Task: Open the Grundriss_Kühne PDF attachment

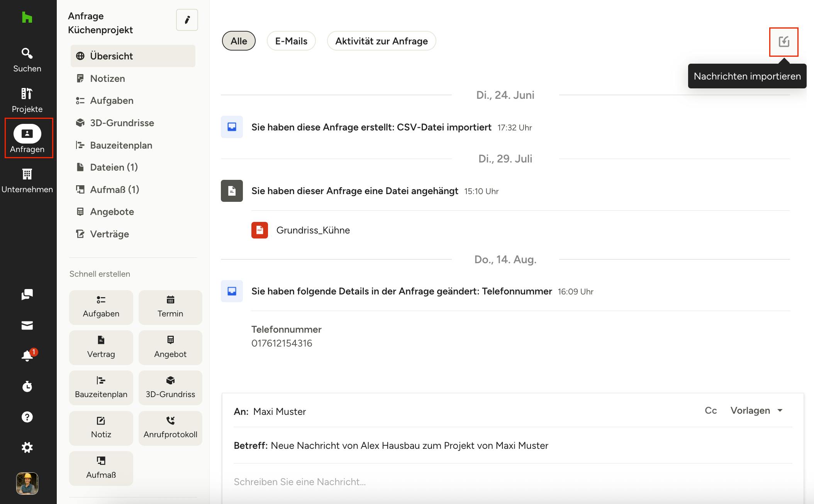Action: coord(313,230)
